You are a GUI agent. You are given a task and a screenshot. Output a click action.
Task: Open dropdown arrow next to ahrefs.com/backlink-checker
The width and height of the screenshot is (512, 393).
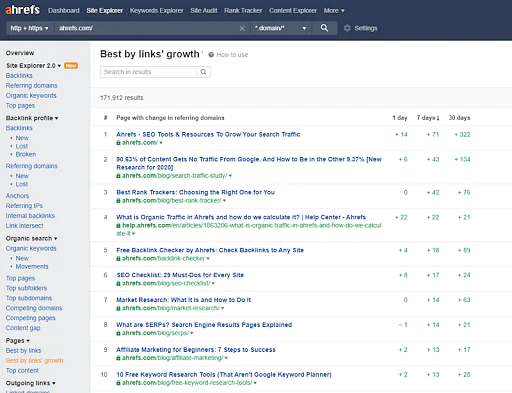click(208, 259)
